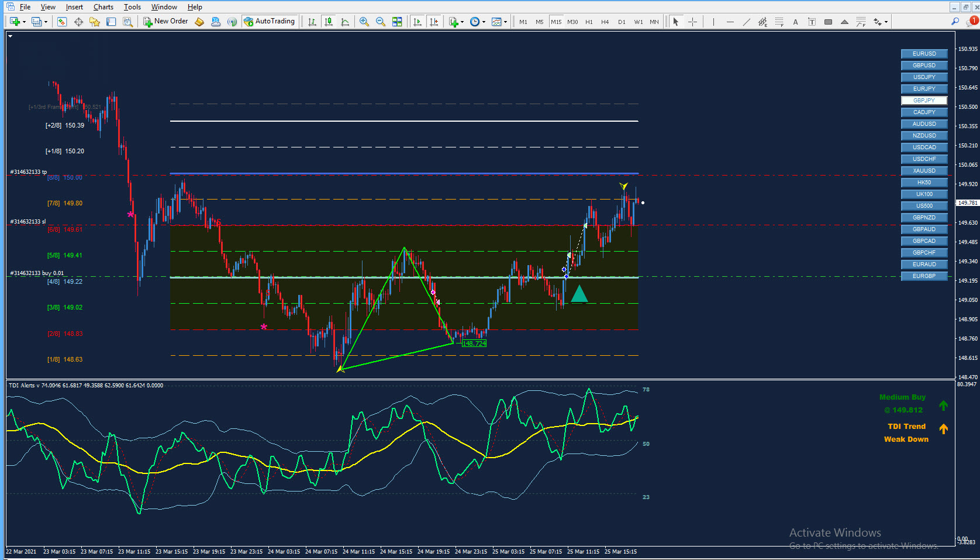Switch chart to Candlesticks view
This screenshot has width=980, height=560.
coord(329,22)
